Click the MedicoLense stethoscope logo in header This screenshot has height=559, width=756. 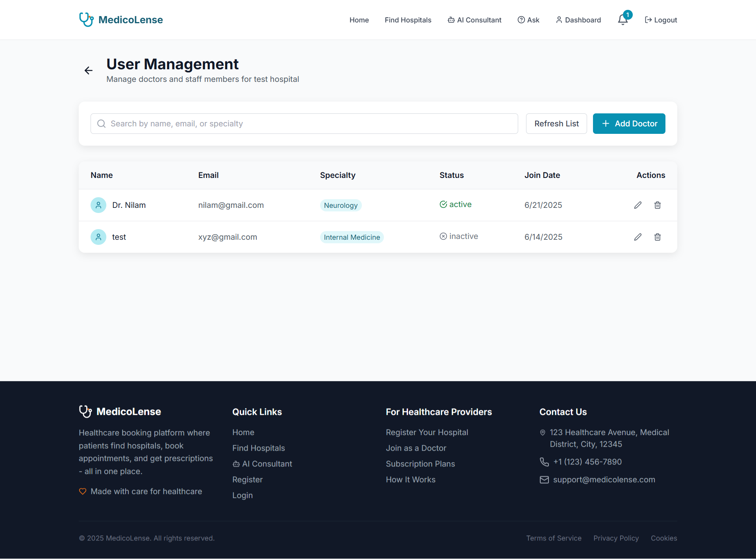tap(86, 20)
